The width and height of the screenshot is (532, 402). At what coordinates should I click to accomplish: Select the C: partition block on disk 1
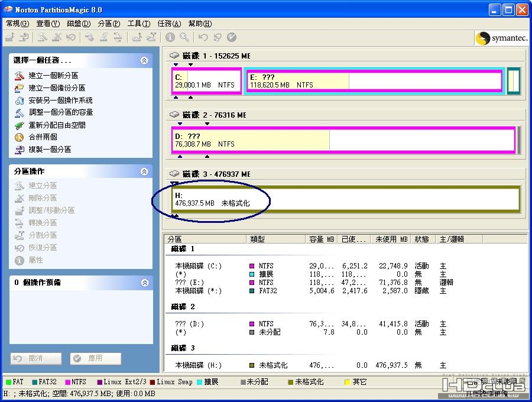click(207, 81)
